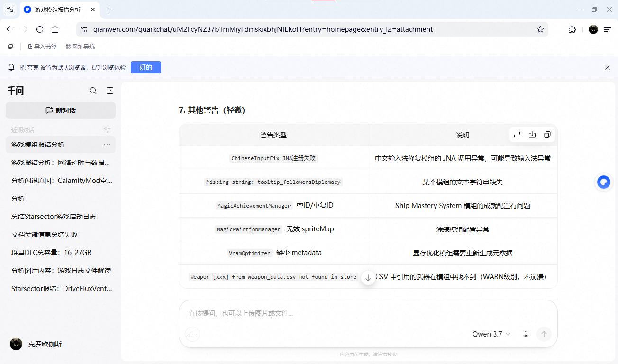The height and width of the screenshot is (364, 618).
Task: Click 好的 to set default browser
Action: pos(146,67)
